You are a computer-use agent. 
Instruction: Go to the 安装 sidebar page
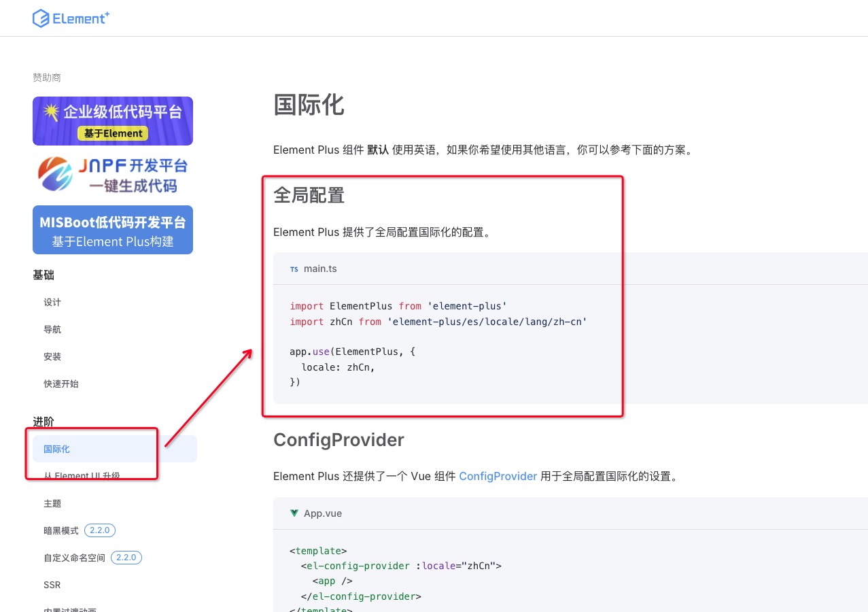pyautogui.click(x=52, y=357)
